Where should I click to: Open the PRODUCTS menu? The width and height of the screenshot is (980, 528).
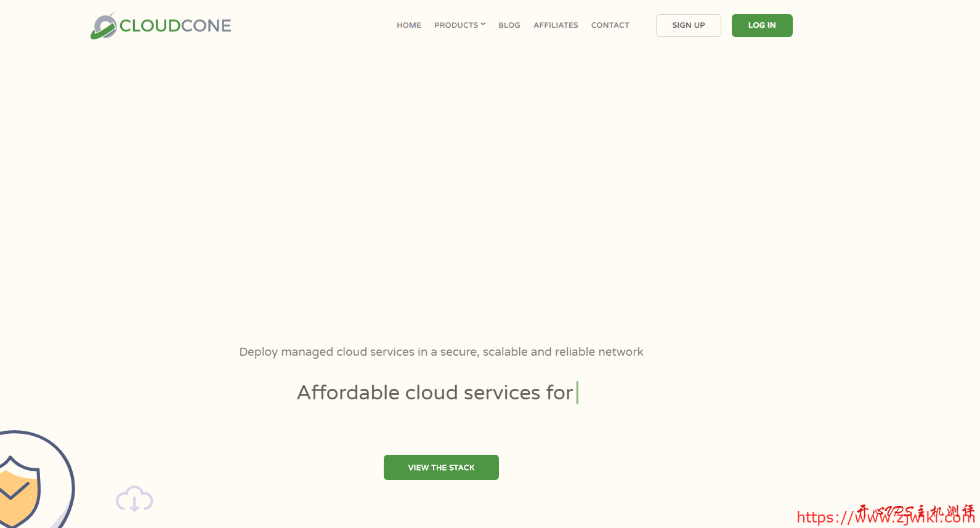pos(456,25)
